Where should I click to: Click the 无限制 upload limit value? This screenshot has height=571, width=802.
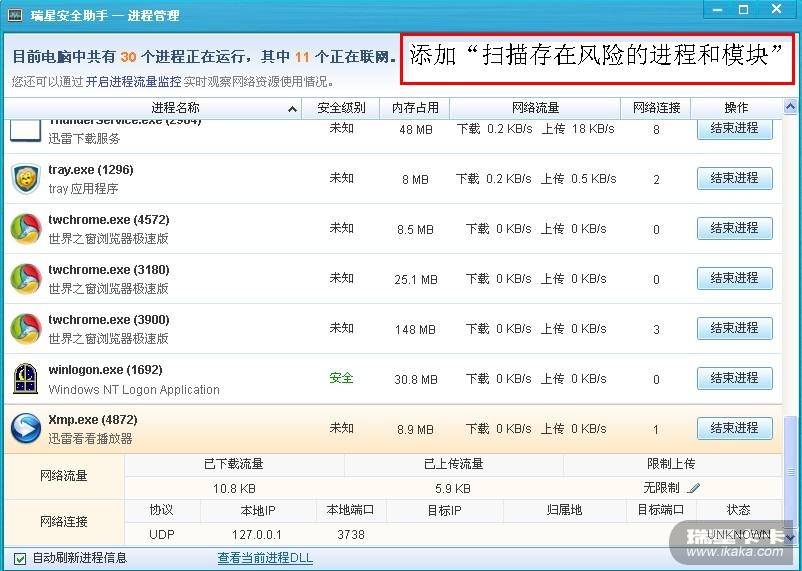pyautogui.click(x=661, y=488)
